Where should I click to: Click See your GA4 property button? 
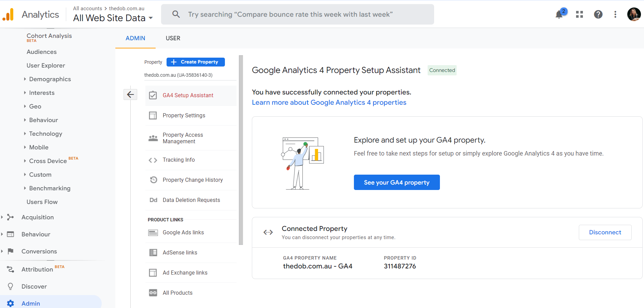[x=397, y=182]
